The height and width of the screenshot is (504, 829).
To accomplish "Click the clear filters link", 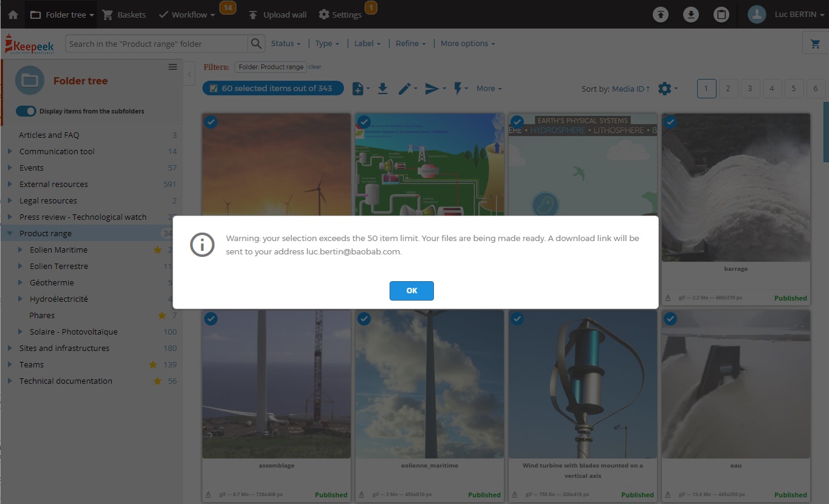I will (315, 67).
